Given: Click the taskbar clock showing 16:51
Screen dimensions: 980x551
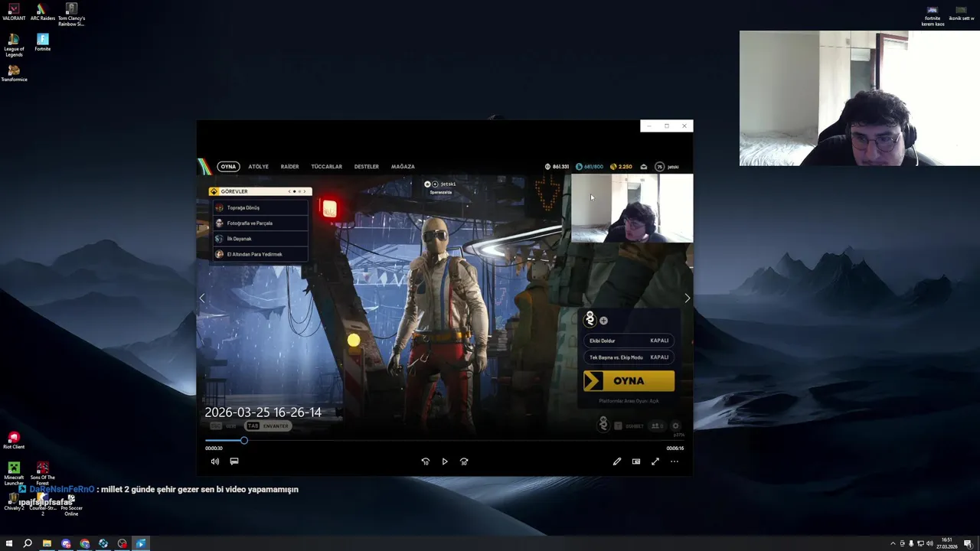Looking at the screenshot, I should pyautogui.click(x=947, y=543).
